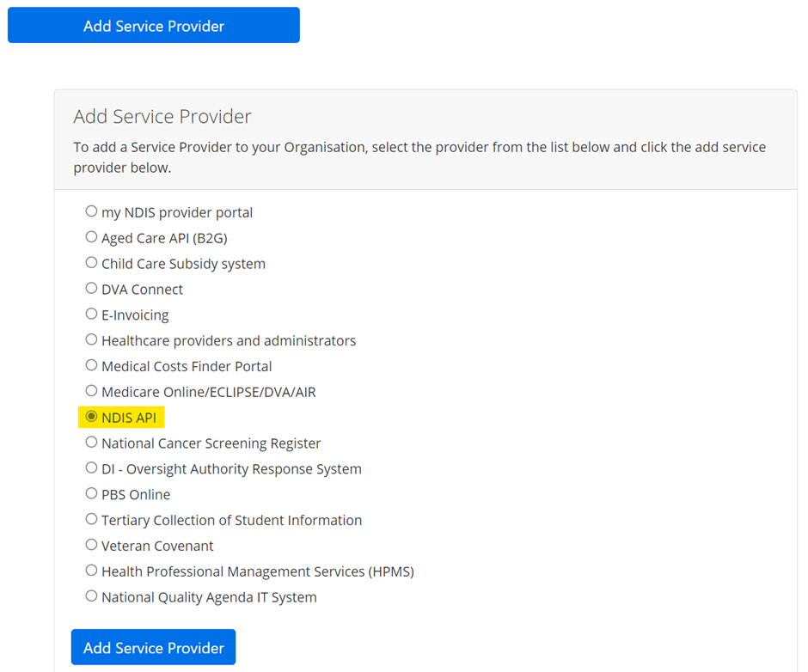
Task: Pick the DVA Connect radio button
Action: tap(91, 289)
